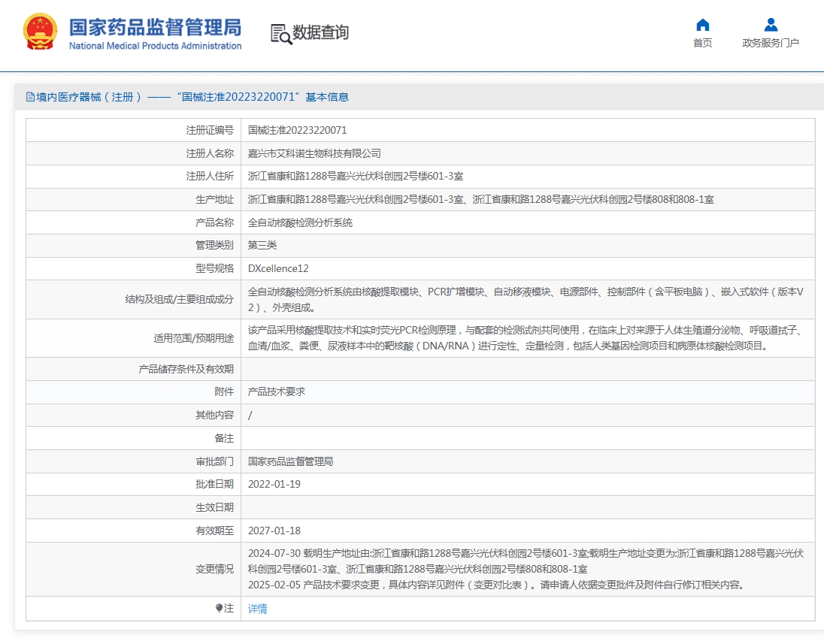Click the address value in the 注册人住所 row

pos(356,177)
